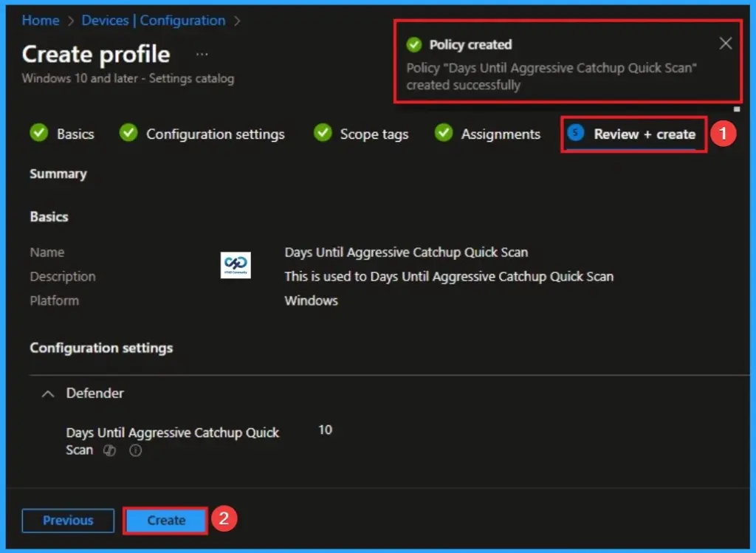Click the Create button
The height and width of the screenshot is (553, 756).
coord(165,520)
